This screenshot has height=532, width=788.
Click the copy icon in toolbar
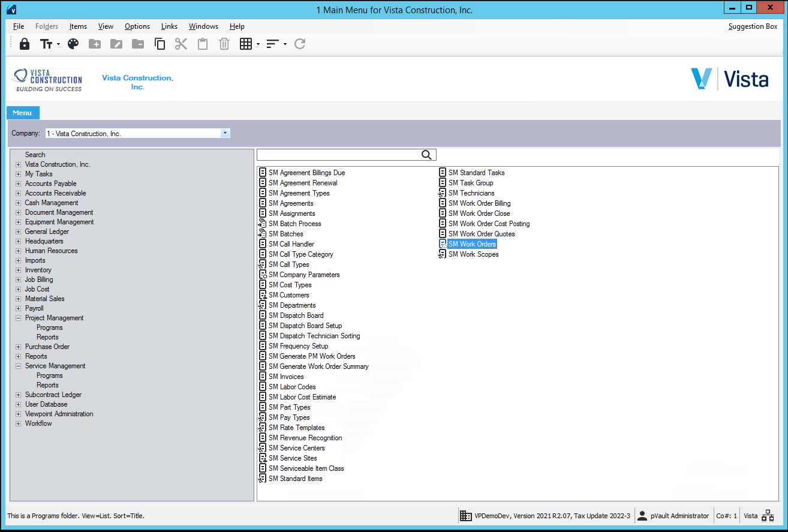coord(160,44)
